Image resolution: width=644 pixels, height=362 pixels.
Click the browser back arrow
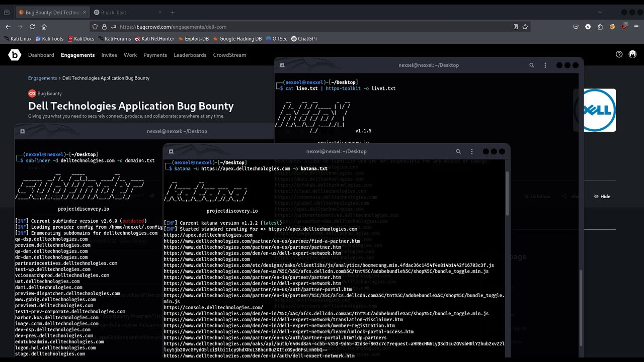point(8,27)
